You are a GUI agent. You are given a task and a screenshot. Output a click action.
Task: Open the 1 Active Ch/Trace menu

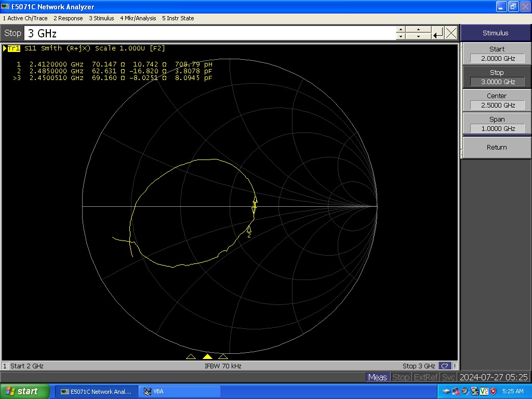click(25, 18)
